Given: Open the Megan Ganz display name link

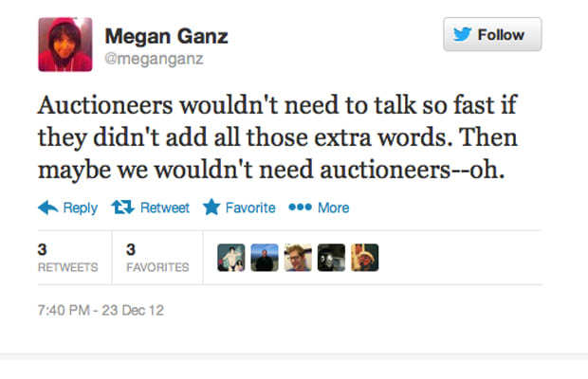Looking at the screenshot, I should (x=167, y=36).
